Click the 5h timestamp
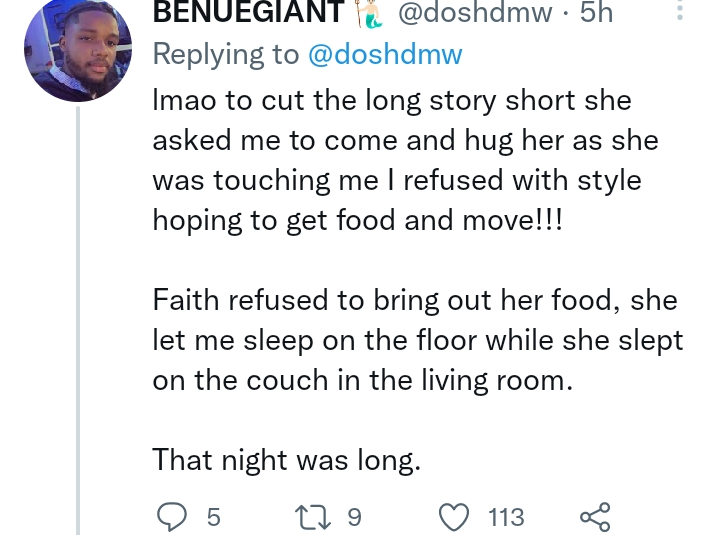The width and height of the screenshot is (720, 535). point(596,11)
